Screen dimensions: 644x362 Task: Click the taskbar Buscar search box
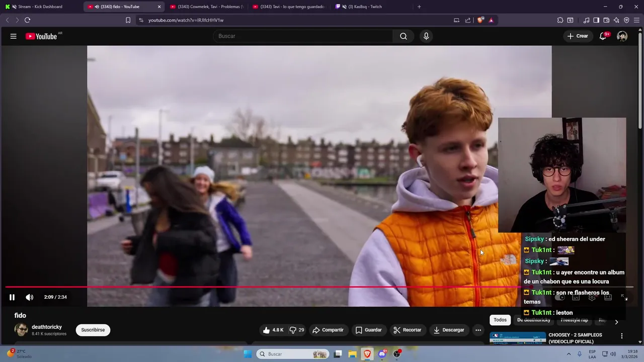tap(293, 354)
